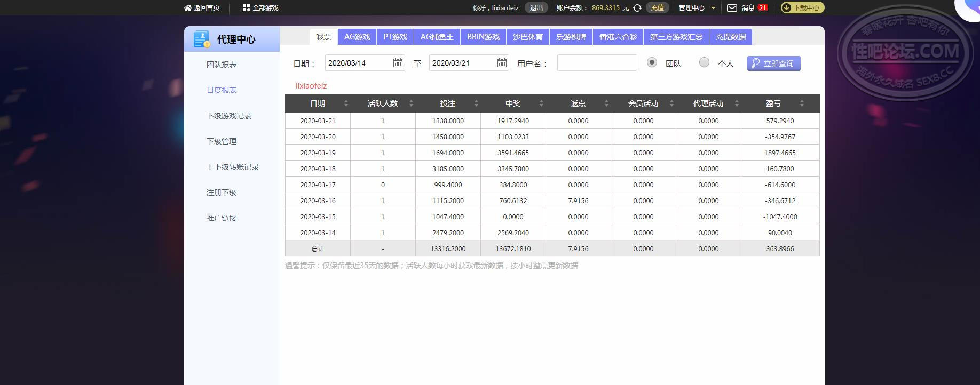Viewport: 980px width, 385px height.
Task: Select the 团队 radio button
Action: pos(652,62)
